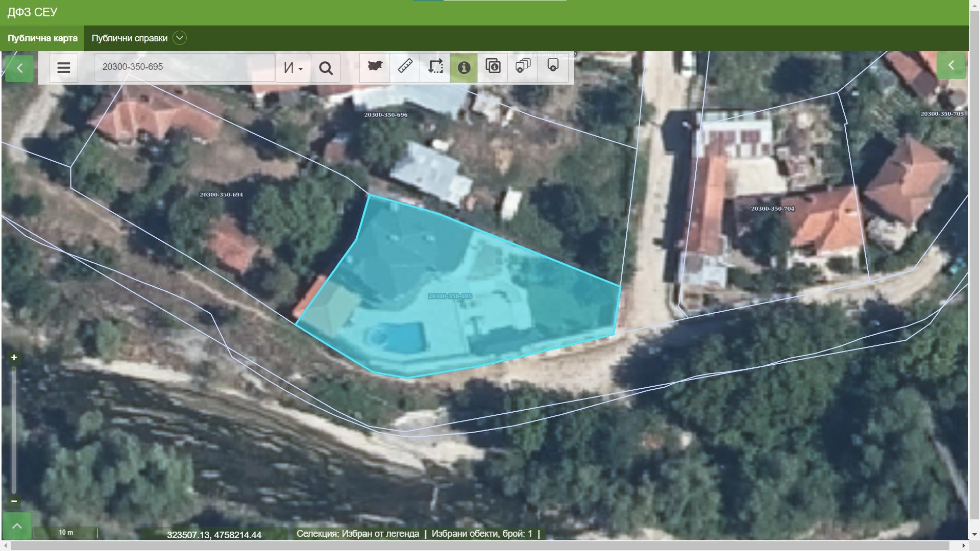Click the clear multiple selections icon

click(x=523, y=67)
